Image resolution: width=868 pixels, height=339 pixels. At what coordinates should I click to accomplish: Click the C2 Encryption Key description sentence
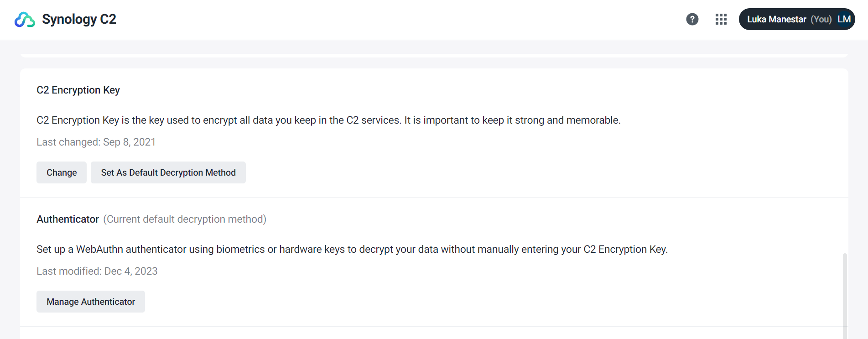pyautogui.click(x=328, y=120)
